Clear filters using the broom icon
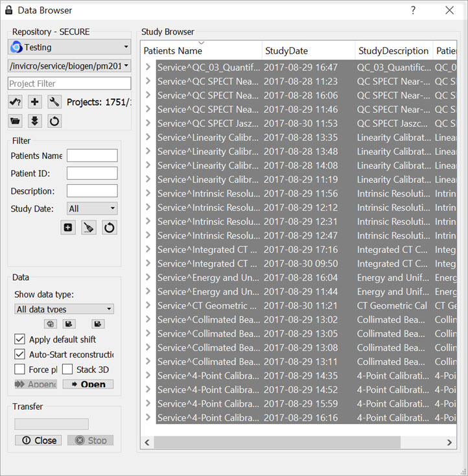Viewport: 468px width, 476px height. 89,228
